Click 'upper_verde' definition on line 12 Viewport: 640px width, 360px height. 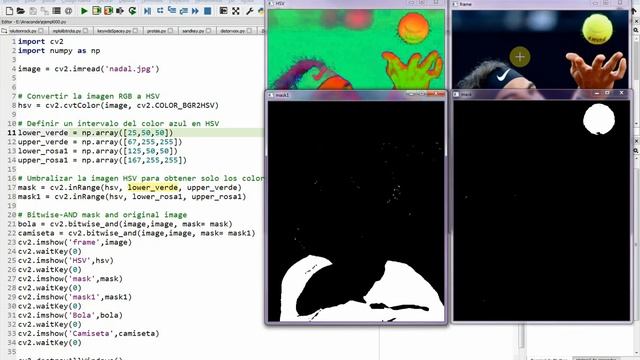tap(43, 142)
